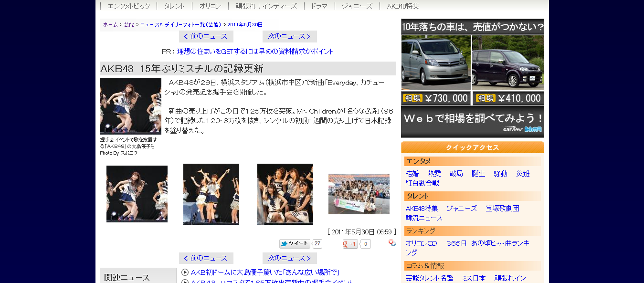Open the 破局 quick access link
This screenshot has height=283, width=644.
456,174
